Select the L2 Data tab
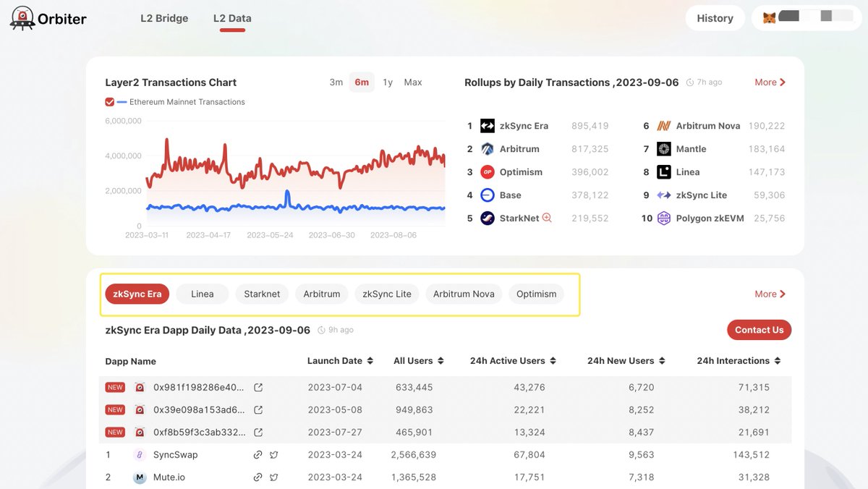This screenshot has height=489, width=868. (x=232, y=18)
